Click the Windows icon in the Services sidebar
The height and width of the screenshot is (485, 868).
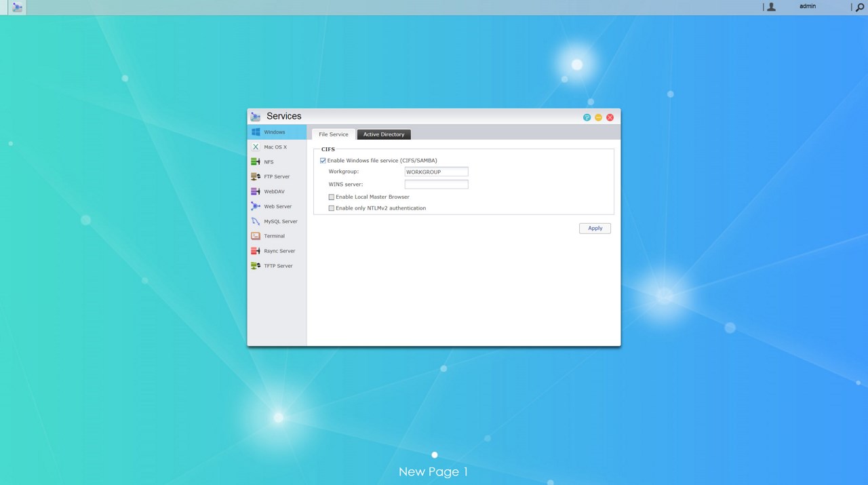point(256,132)
